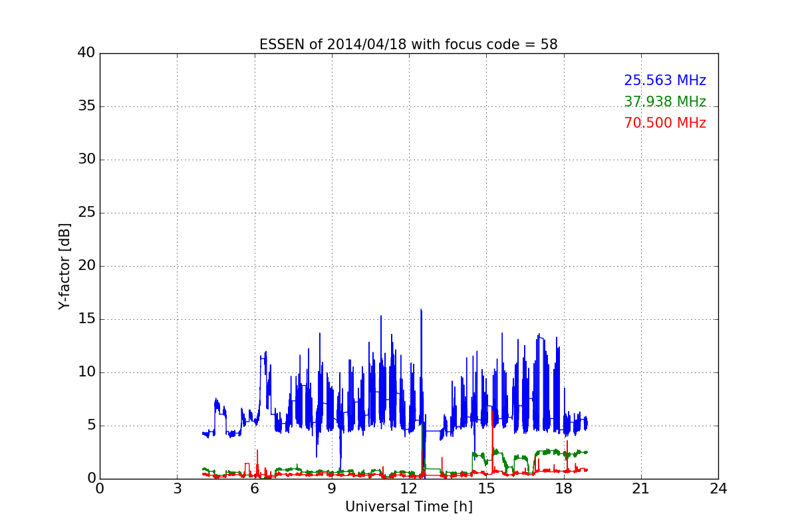Viewport: 798px width, 532px height.
Task: Click the red '70.500 MHz' legend label
Action: coord(665,123)
